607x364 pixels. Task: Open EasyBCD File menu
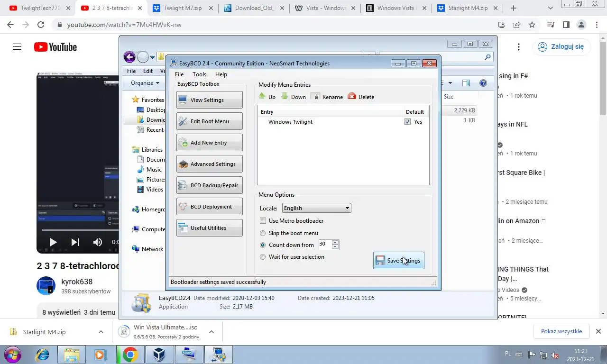[x=179, y=74]
